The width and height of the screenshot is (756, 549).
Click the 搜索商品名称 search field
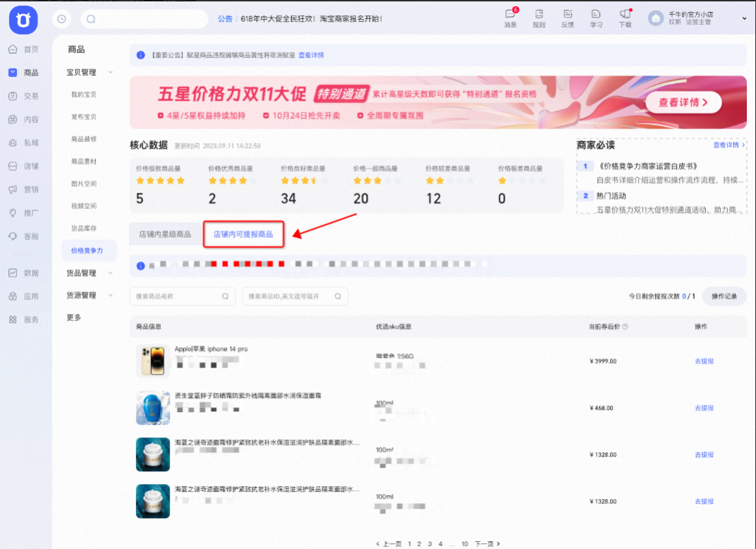coord(183,296)
